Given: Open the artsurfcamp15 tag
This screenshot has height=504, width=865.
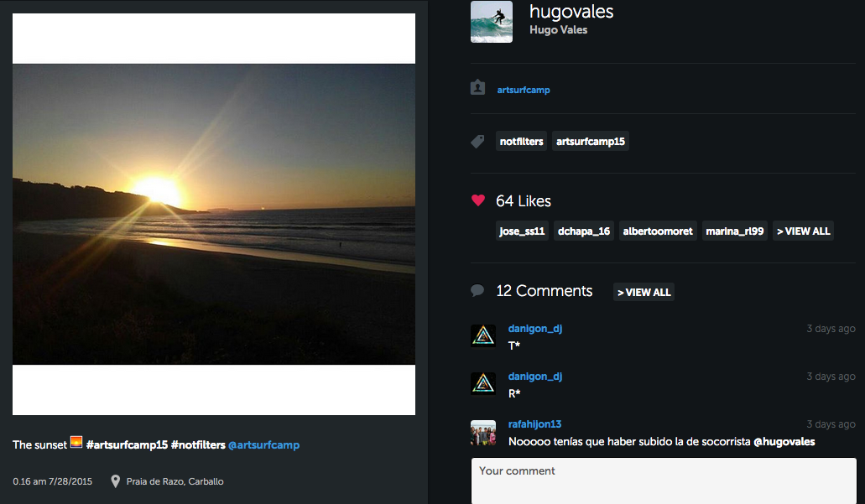Looking at the screenshot, I should click(x=591, y=142).
